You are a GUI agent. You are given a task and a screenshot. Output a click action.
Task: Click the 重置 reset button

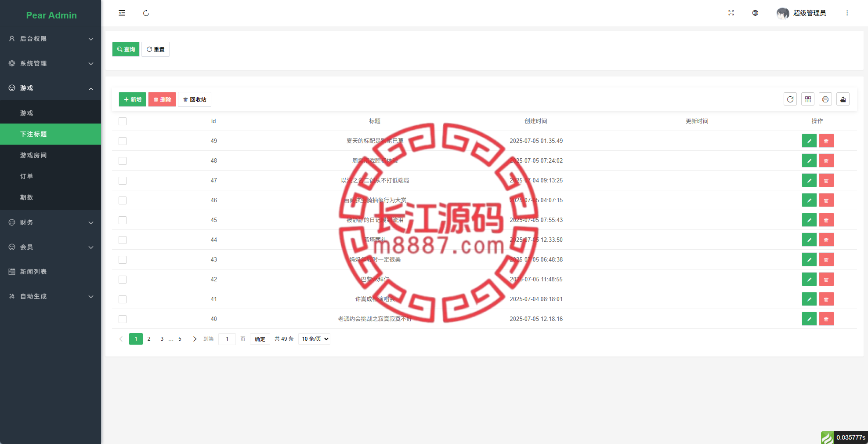pos(156,49)
